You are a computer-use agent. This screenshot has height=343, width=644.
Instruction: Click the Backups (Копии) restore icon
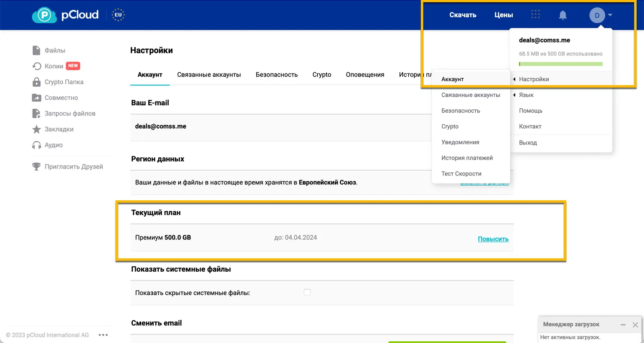tap(36, 66)
